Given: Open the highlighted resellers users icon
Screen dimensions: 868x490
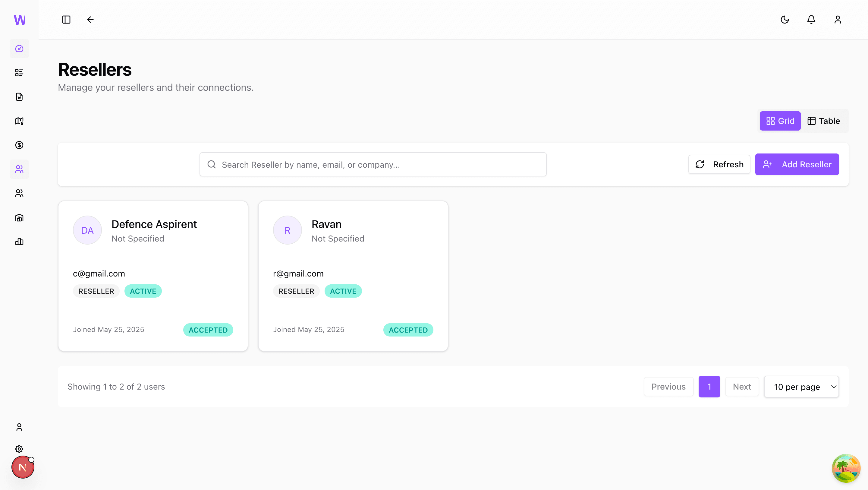Looking at the screenshot, I should [x=19, y=169].
